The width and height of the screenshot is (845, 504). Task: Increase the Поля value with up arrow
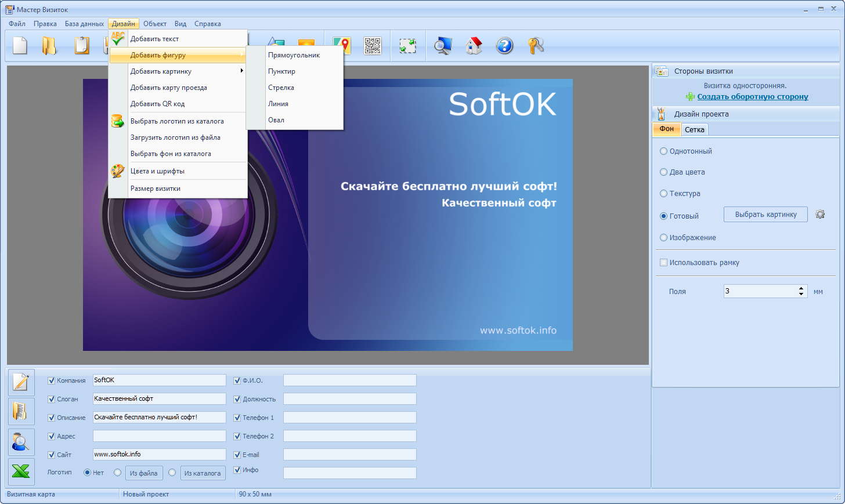[801, 288]
